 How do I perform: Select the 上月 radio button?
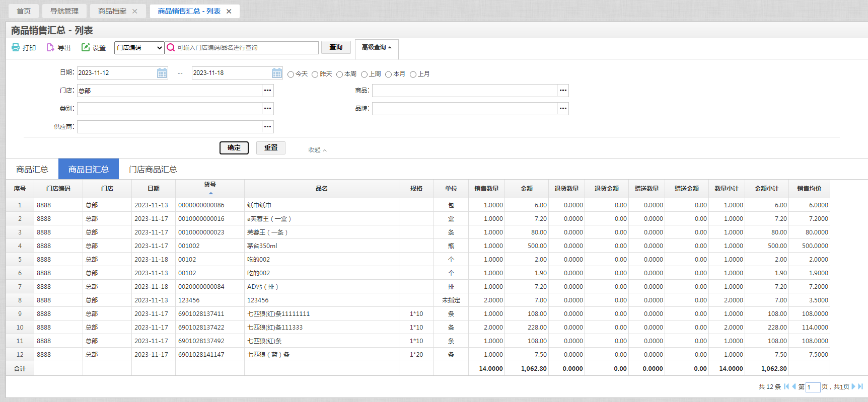413,74
